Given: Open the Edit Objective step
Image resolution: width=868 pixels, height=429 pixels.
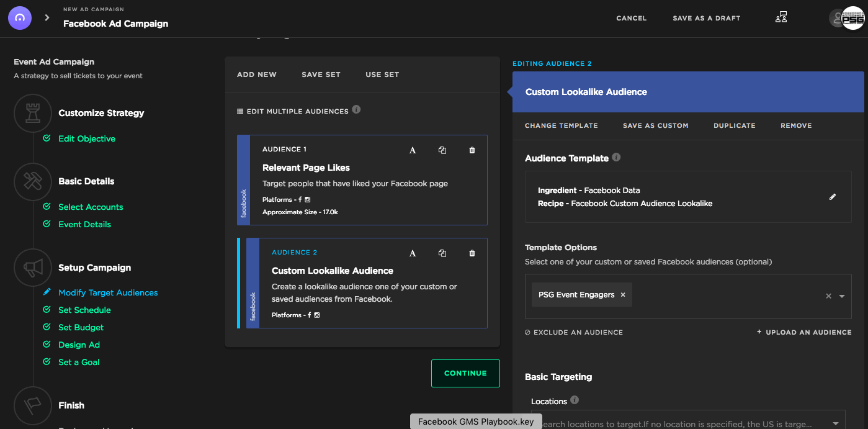Looking at the screenshot, I should click(87, 138).
